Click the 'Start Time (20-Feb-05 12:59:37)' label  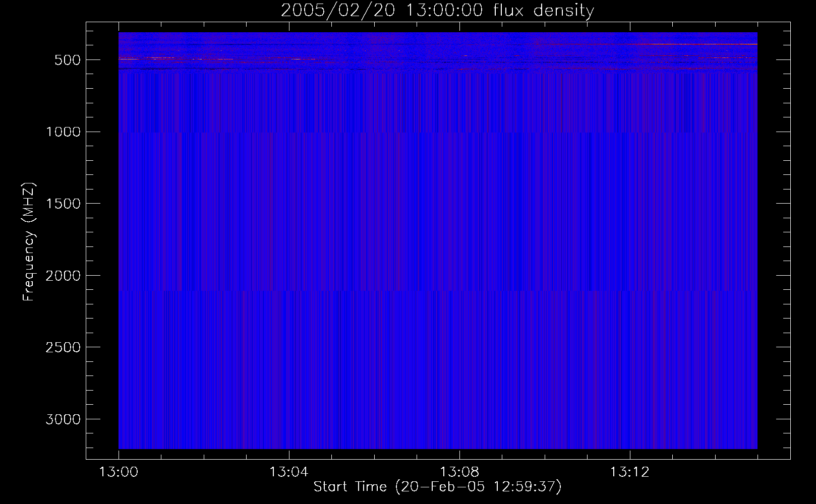[437, 487]
